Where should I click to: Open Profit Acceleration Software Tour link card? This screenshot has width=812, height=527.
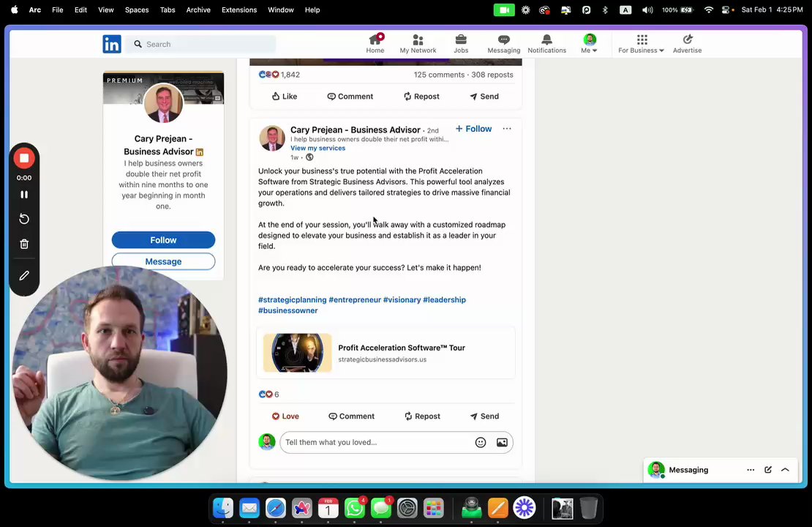click(x=386, y=353)
